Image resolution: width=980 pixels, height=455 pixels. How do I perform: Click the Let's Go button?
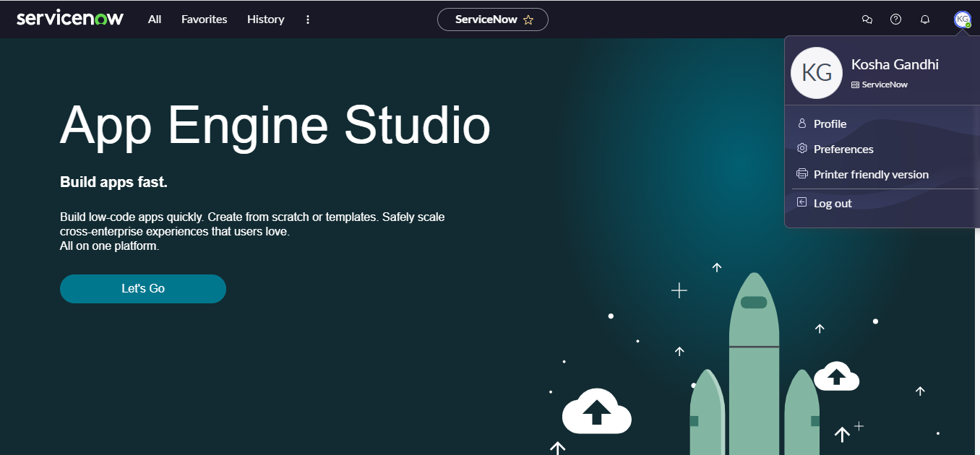(x=143, y=289)
